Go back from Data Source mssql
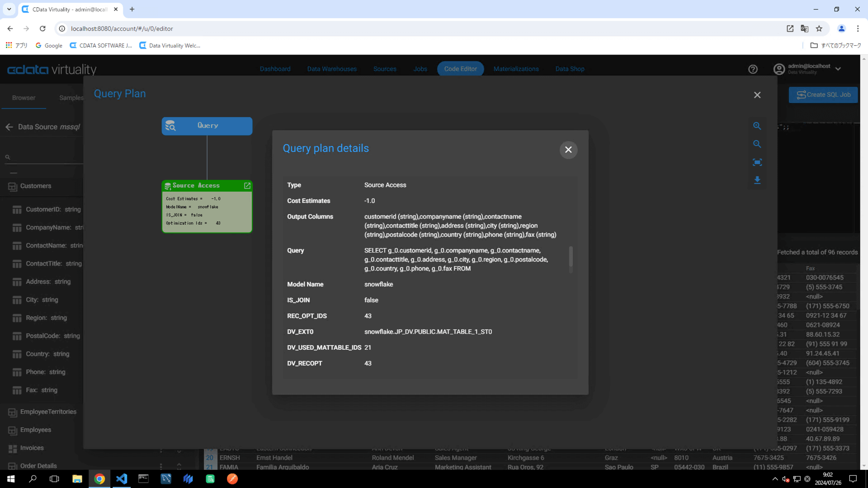 coord(9,127)
